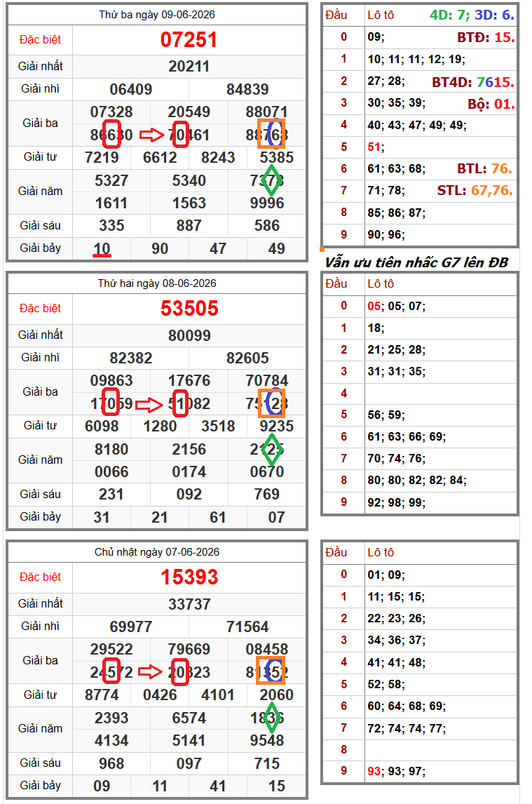Select second prize number 06409
Image resolution: width=532 pixels, height=804 pixels.
click(x=130, y=89)
